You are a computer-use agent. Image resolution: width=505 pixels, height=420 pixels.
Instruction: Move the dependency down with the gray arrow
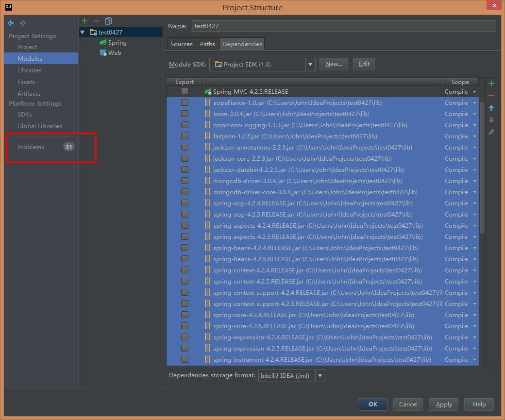pyautogui.click(x=491, y=120)
